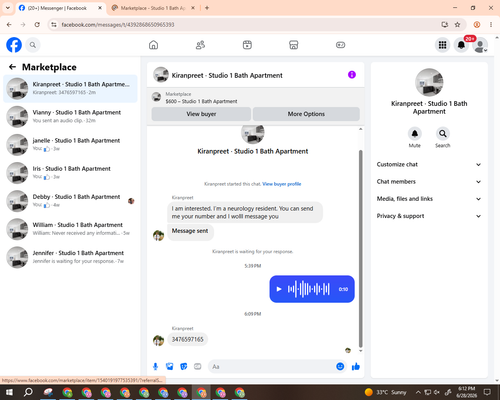Attach a photo with the image icon

170,367
